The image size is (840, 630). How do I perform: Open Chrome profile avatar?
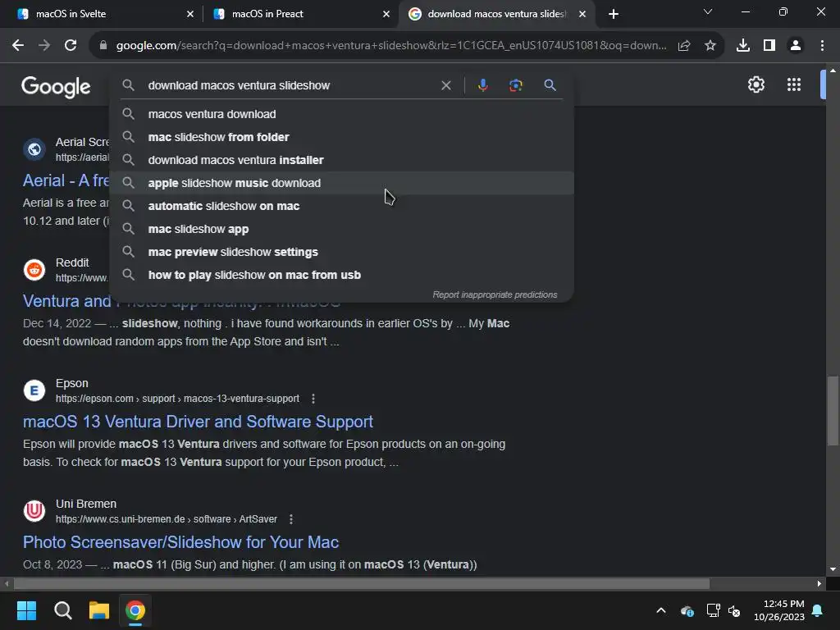pos(796,46)
